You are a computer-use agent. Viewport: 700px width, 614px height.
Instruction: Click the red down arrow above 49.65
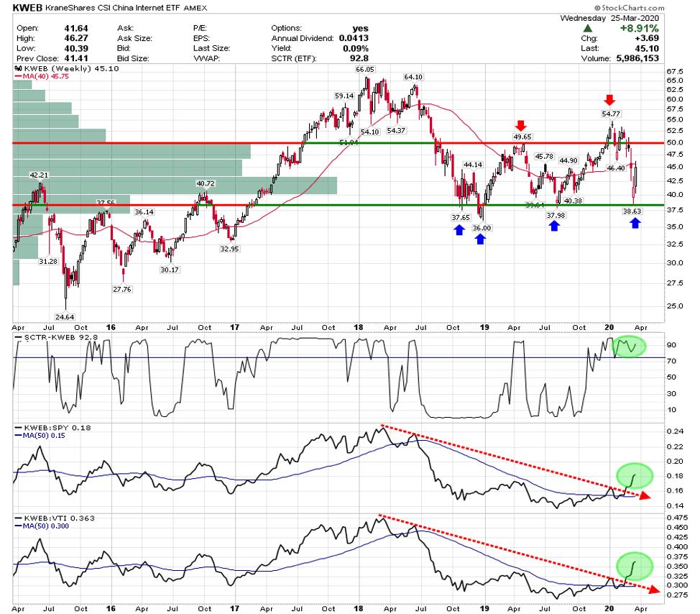click(x=521, y=124)
